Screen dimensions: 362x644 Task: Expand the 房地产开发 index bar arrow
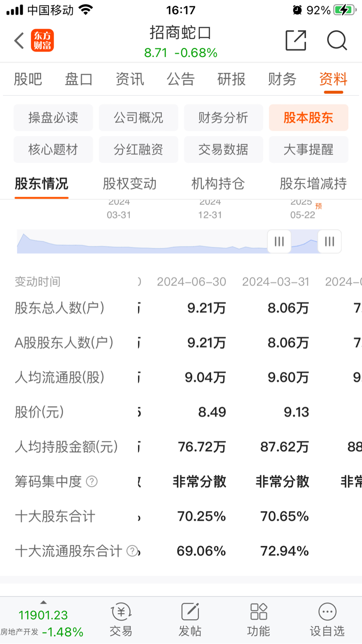point(43,602)
